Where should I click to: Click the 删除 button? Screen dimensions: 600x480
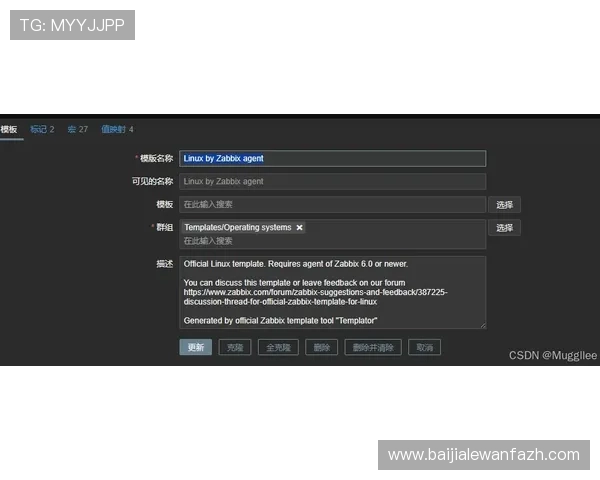tap(321, 348)
